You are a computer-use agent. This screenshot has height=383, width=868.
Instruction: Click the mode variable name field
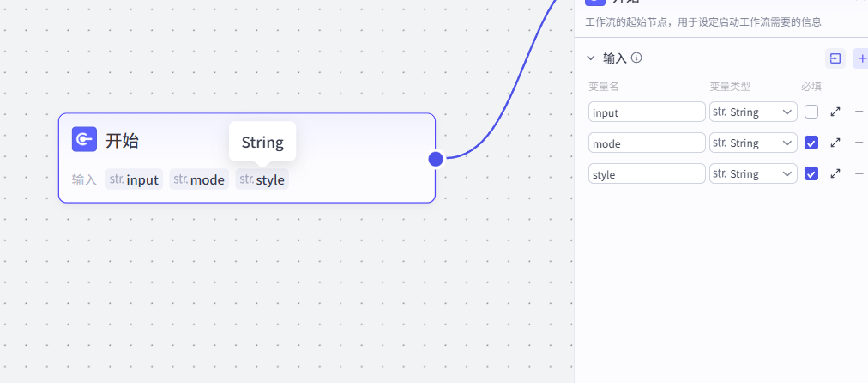tap(647, 143)
